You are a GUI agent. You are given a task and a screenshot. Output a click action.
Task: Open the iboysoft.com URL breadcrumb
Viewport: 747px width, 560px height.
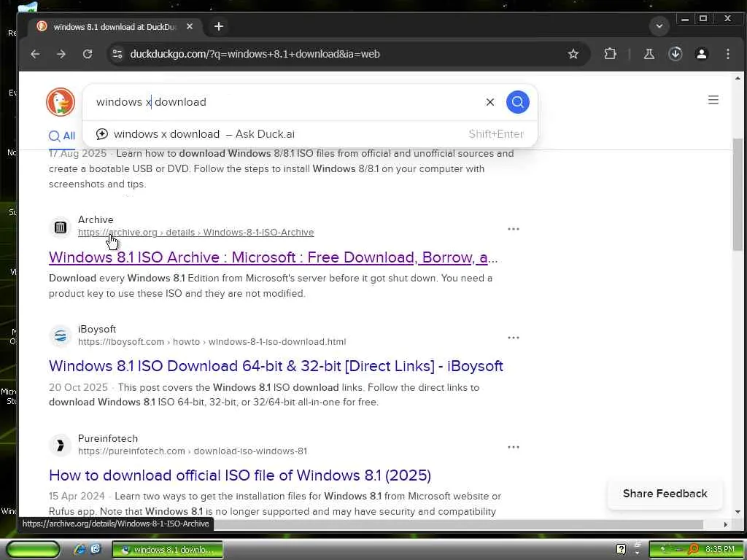coord(212,342)
